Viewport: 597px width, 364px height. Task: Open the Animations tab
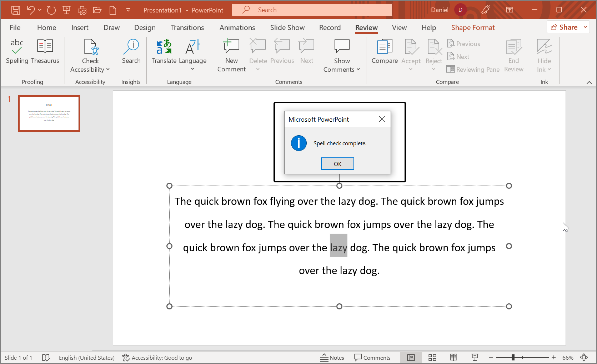tap(237, 27)
